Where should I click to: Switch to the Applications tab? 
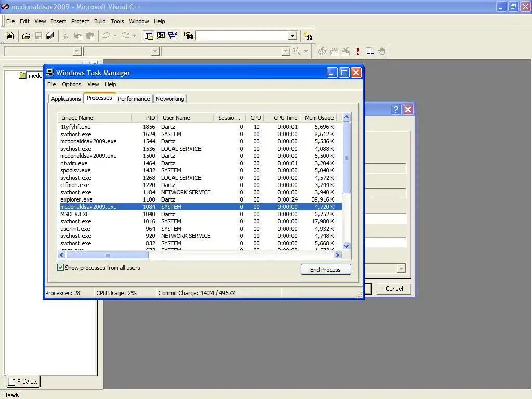[x=66, y=98]
